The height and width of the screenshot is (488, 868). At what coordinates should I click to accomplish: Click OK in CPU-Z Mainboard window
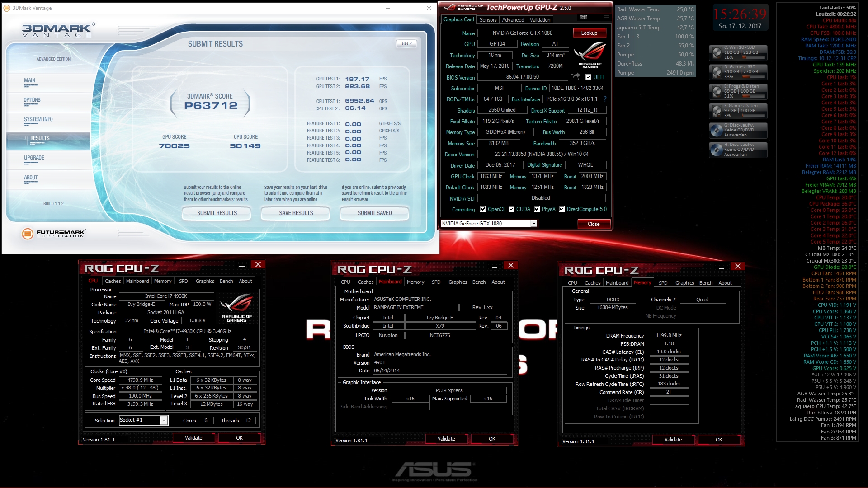coord(492,439)
